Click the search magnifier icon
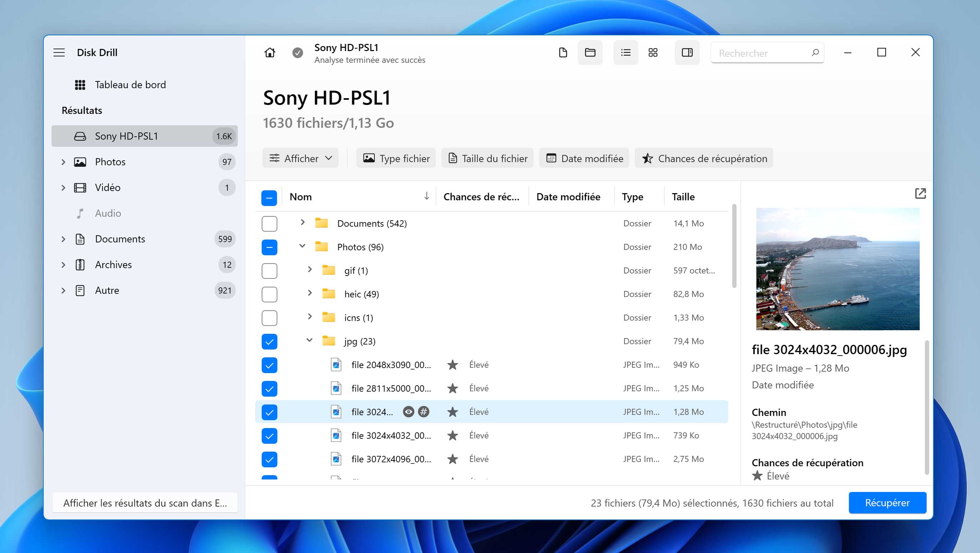Viewport: 980px width, 553px height. 815,52
